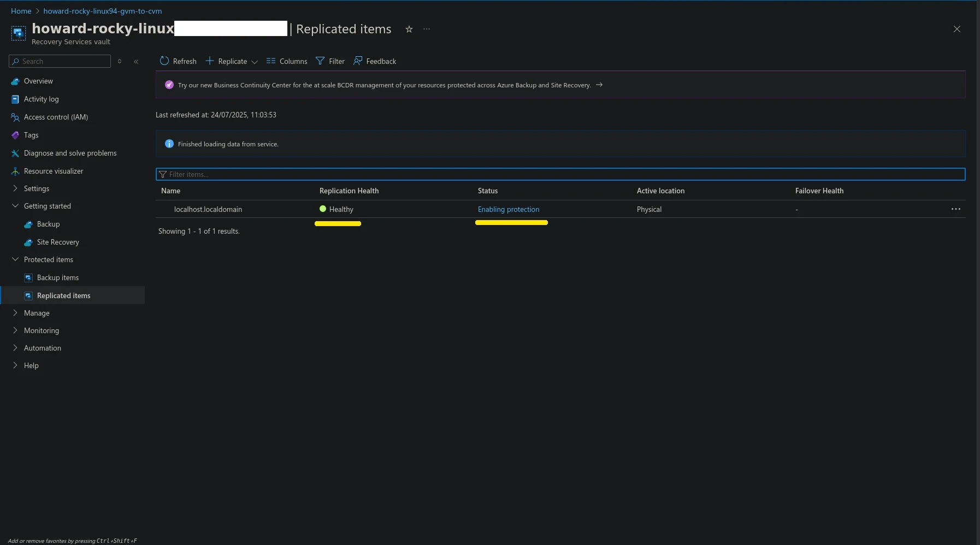Sort by Active location column header
This screenshot has height=545, width=980.
tap(660, 191)
